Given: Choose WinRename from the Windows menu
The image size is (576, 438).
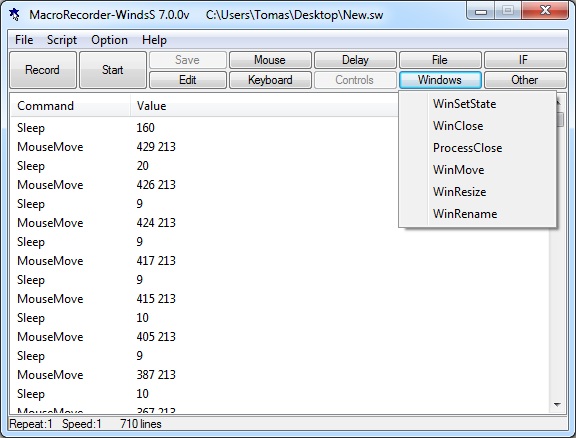Looking at the screenshot, I should click(x=478, y=214).
